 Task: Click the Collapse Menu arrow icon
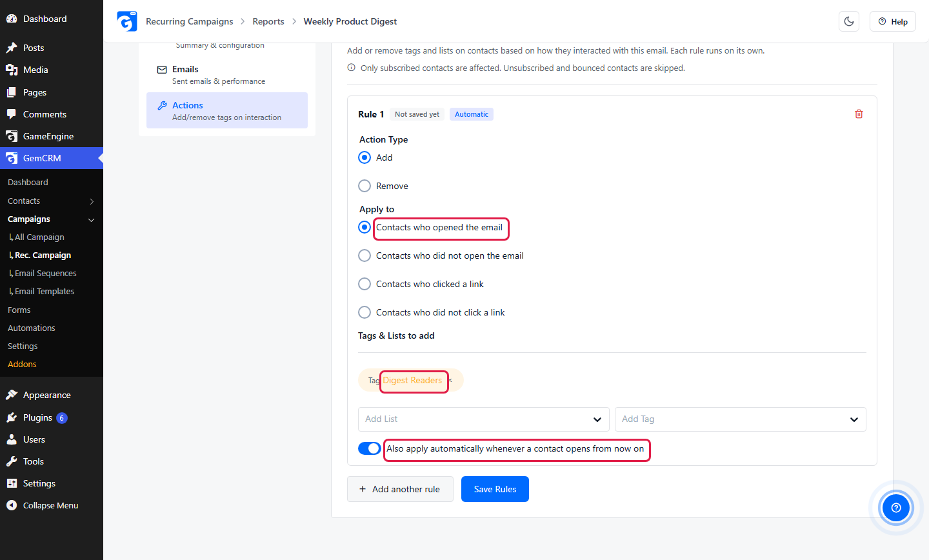pos(12,505)
